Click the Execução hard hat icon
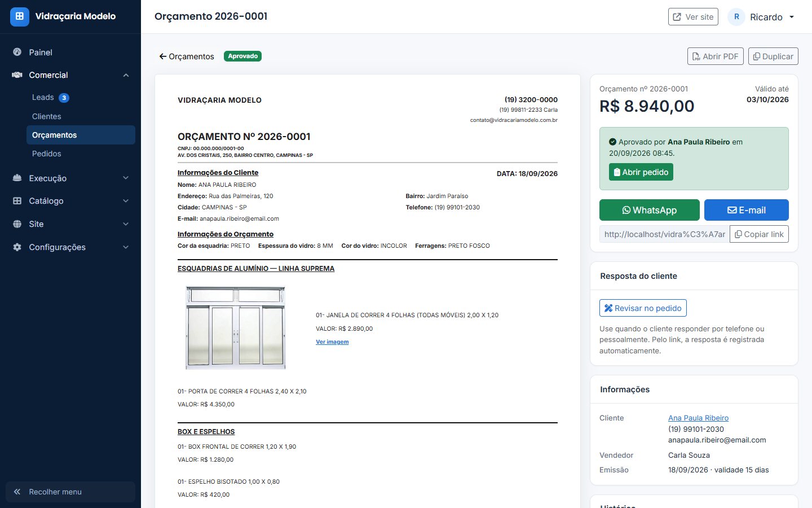The image size is (812, 508). [17, 178]
